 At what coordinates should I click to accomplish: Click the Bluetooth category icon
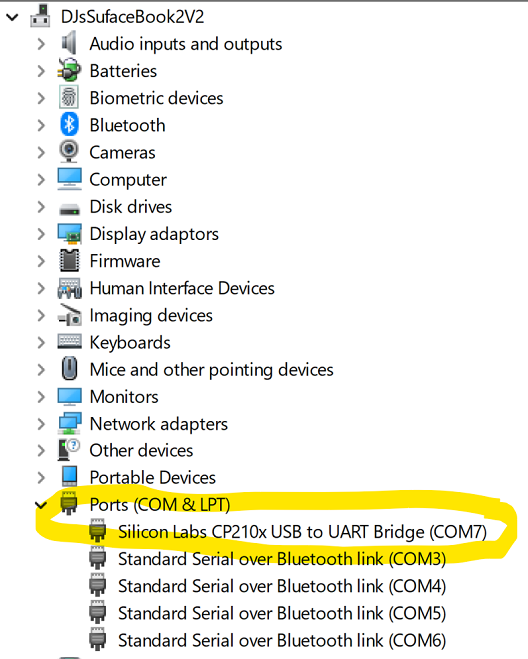click(x=69, y=125)
